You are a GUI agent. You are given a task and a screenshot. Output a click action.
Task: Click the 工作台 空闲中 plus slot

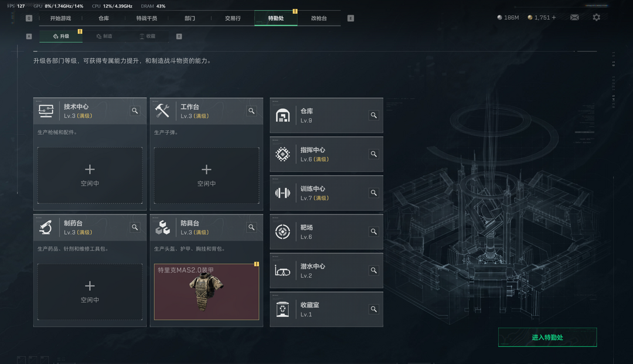pyautogui.click(x=206, y=175)
